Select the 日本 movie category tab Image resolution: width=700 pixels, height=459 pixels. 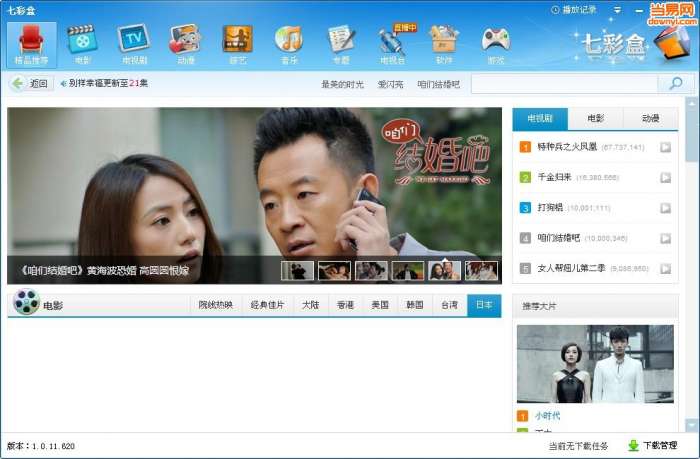point(484,305)
